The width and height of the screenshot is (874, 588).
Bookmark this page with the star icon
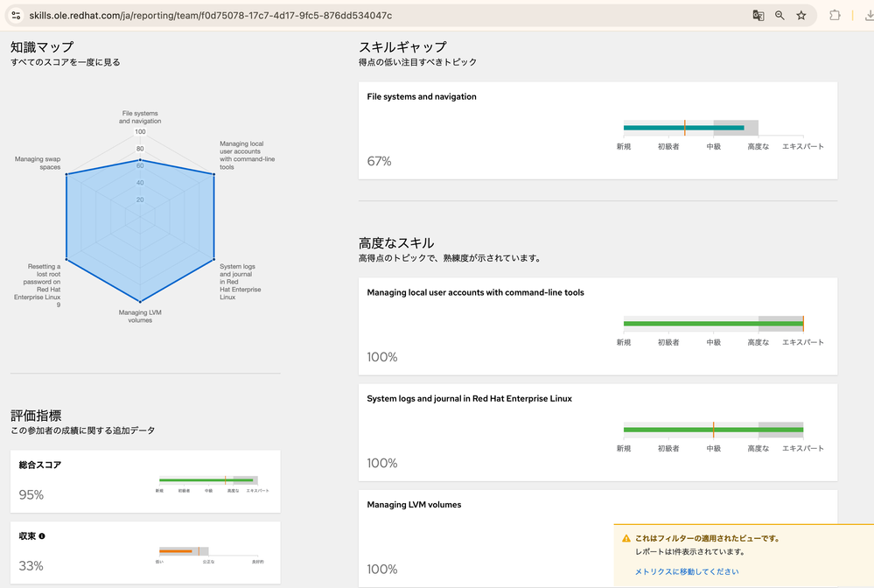tap(801, 16)
